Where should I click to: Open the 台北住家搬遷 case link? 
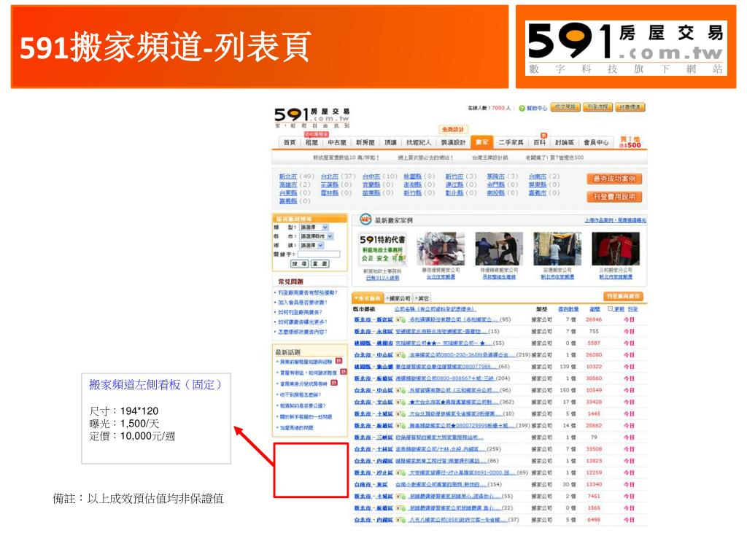(441, 276)
